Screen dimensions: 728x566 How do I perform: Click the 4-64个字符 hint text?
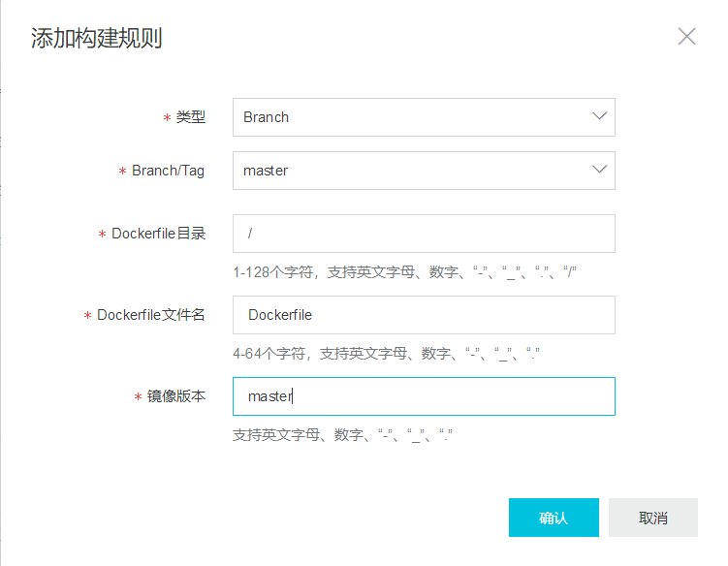click(x=386, y=354)
